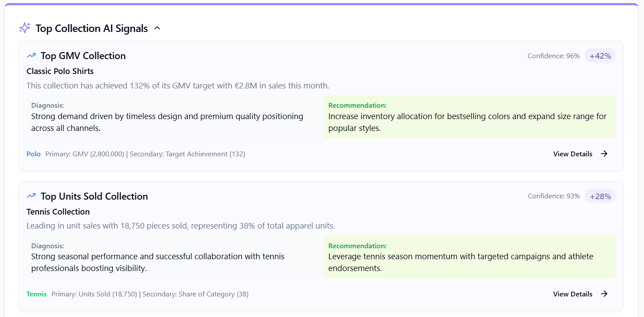
Task: Click the arrow icon in Tennis View Details
Action: (604, 294)
